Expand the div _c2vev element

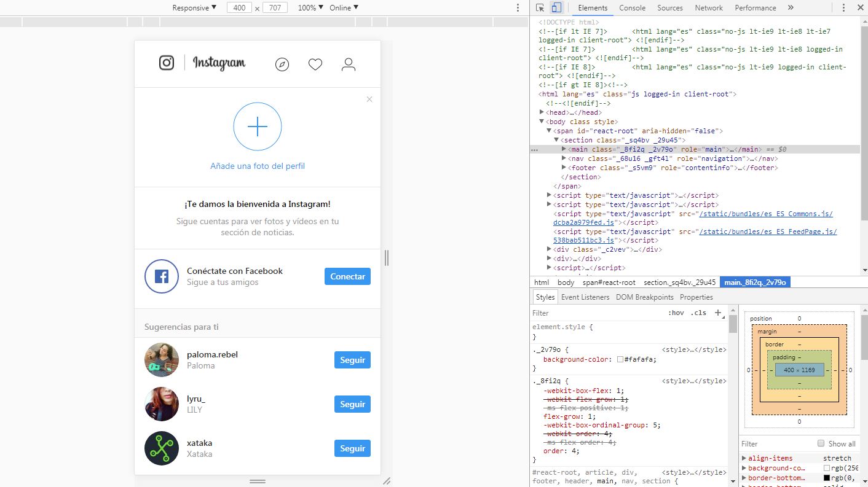(549, 249)
